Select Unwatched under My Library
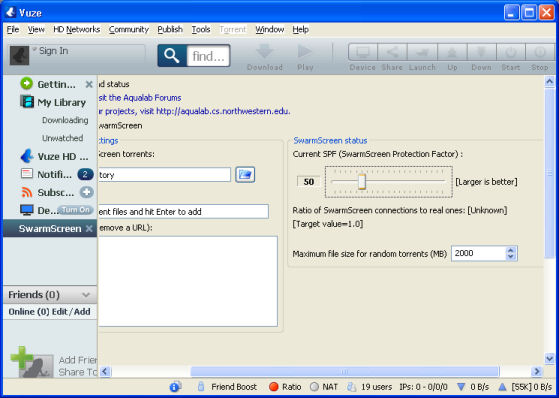The height and width of the screenshot is (398, 559). click(x=62, y=138)
